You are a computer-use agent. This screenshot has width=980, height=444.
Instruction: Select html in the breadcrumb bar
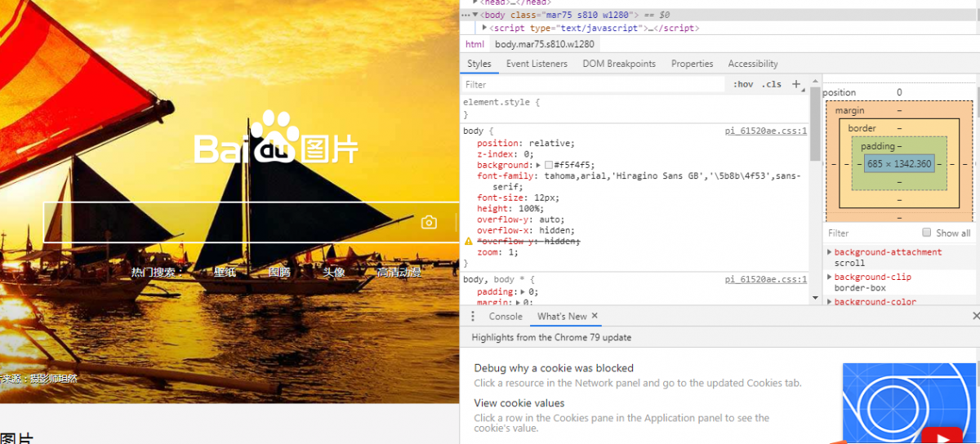click(x=474, y=44)
